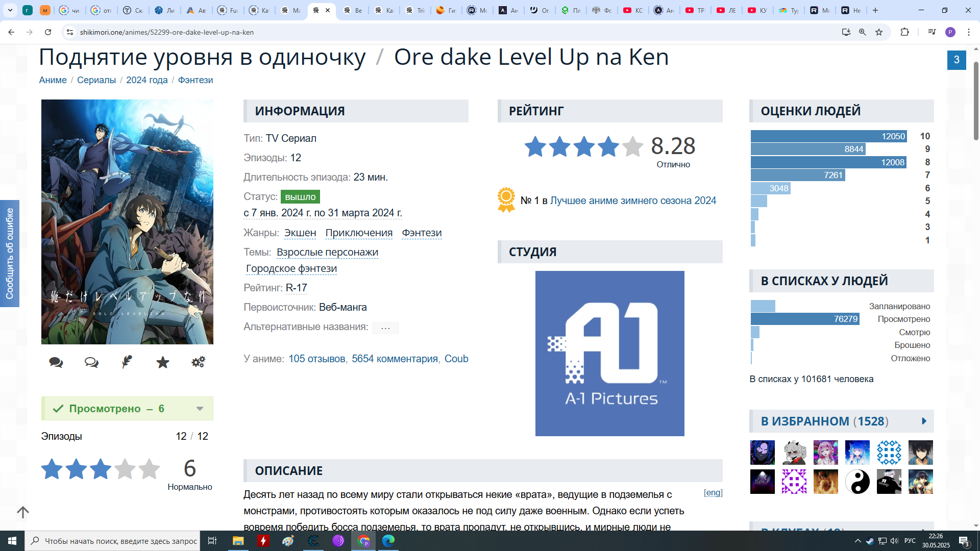This screenshot has height=551, width=980.
Task: Open the comments speech-bubble icon under the poster
Action: [56, 362]
